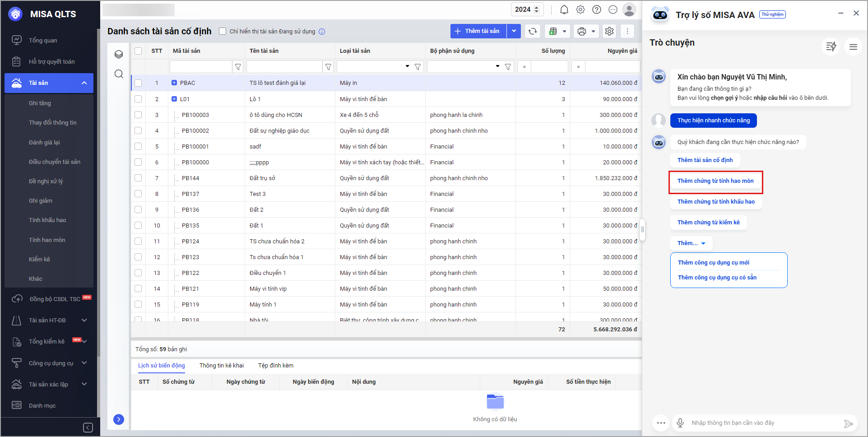Click the microphone icon in chat input
Image resolution: width=868 pixels, height=437 pixels.
[680, 423]
